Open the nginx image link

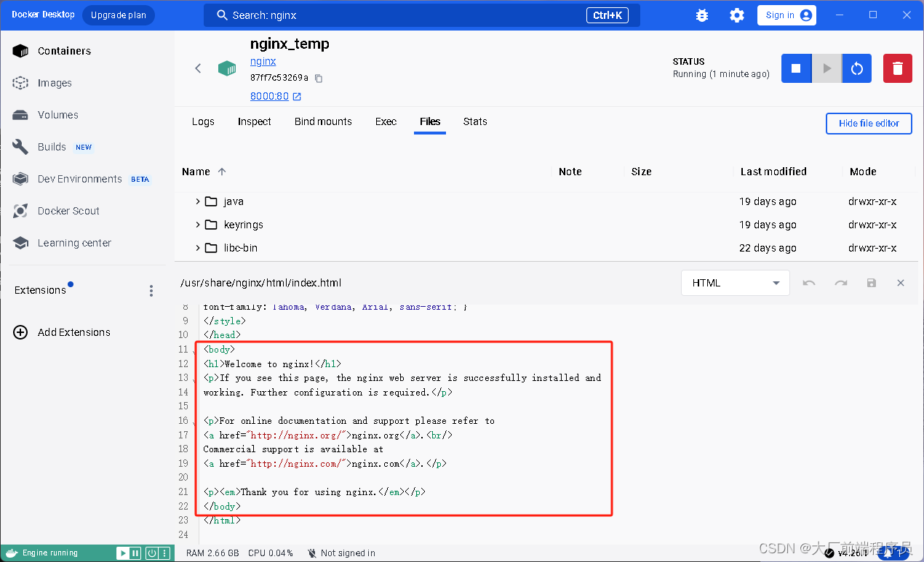(263, 61)
